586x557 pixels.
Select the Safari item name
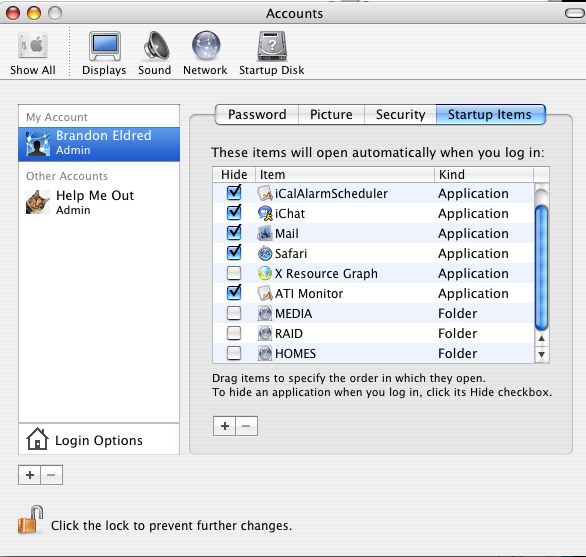tap(291, 253)
